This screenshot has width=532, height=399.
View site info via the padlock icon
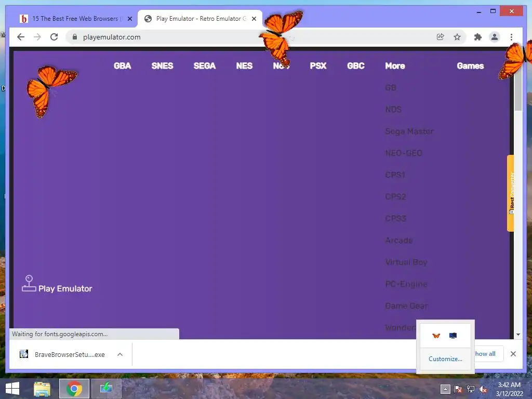(x=75, y=37)
